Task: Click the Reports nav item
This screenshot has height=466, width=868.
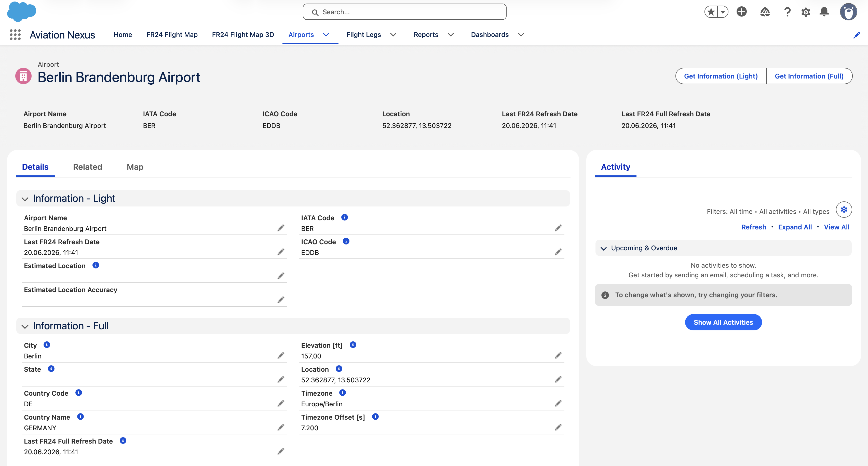Action: (x=426, y=35)
